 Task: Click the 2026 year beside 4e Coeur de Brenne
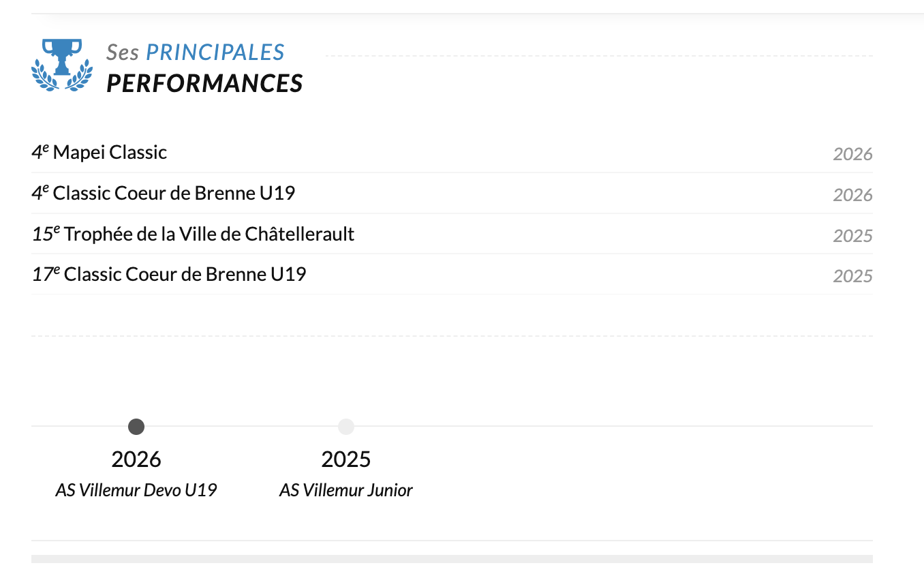coord(852,195)
